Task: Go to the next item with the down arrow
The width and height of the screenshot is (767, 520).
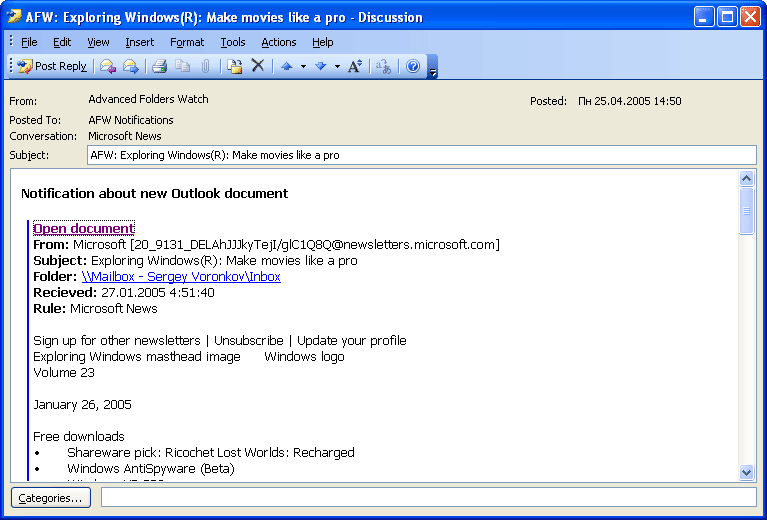Action: [321, 66]
